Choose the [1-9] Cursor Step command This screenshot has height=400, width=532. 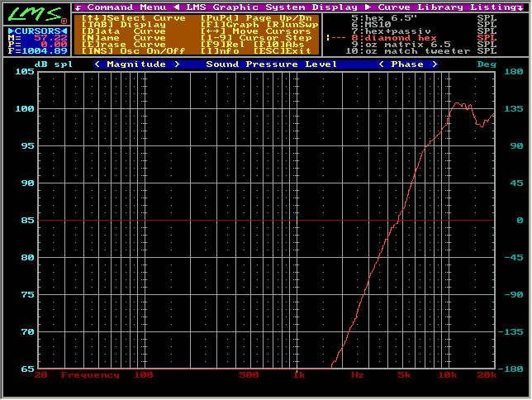click(x=256, y=38)
